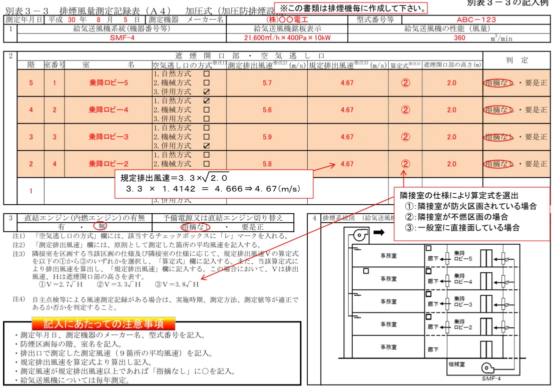This screenshot has width=556, height=392.
Task: Tick 機械方式 checkbox in the 乗降ロビー2 row
Action: tap(206, 164)
